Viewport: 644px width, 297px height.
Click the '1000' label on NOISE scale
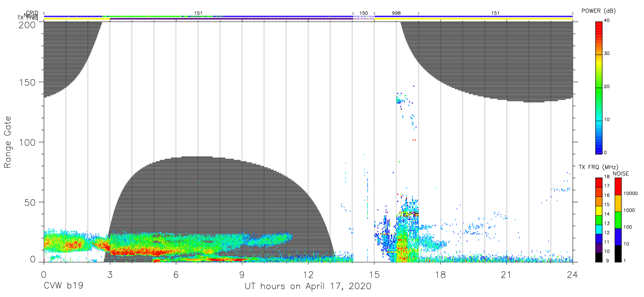point(629,210)
